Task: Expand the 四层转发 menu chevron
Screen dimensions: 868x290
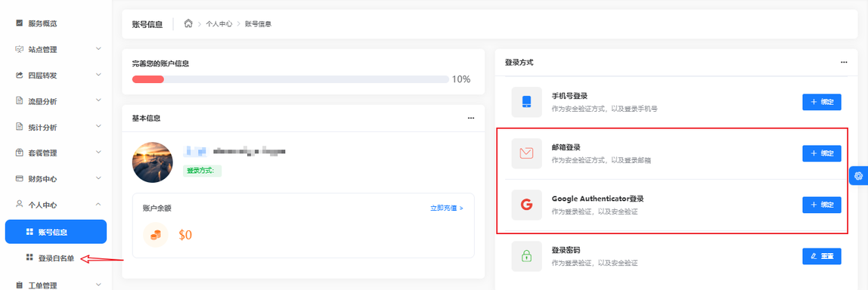Action: (98, 75)
